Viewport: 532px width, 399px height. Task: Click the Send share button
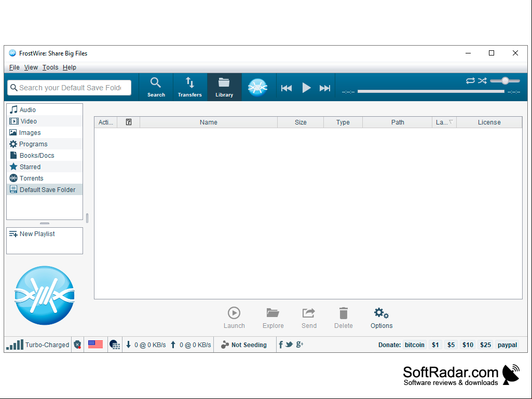click(x=309, y=318)
